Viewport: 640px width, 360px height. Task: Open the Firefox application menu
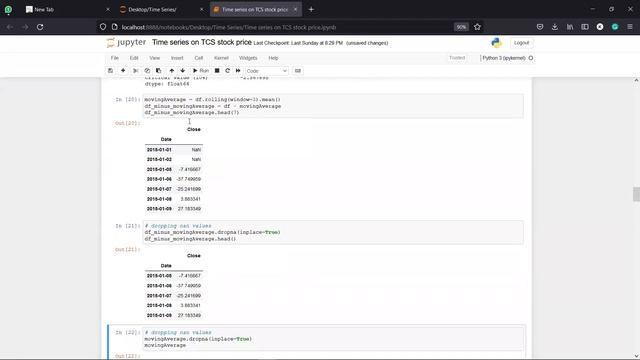tap(630, 27)
